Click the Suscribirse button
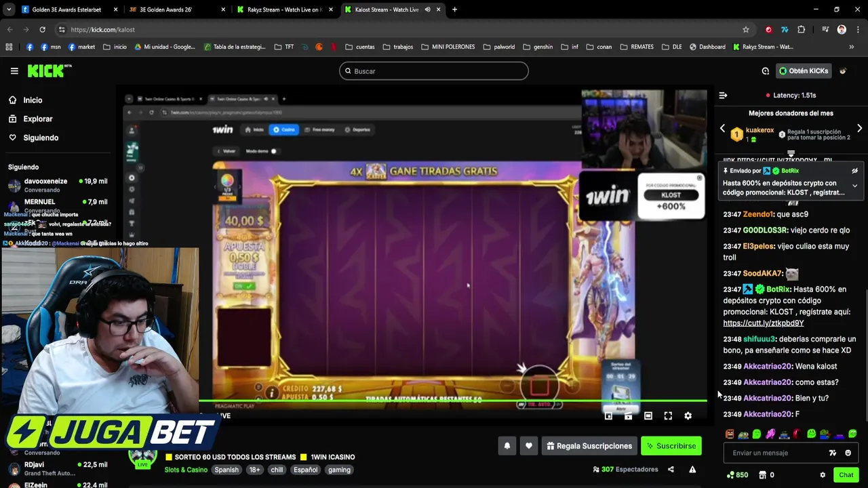The image size is (868, 488). 671,446
